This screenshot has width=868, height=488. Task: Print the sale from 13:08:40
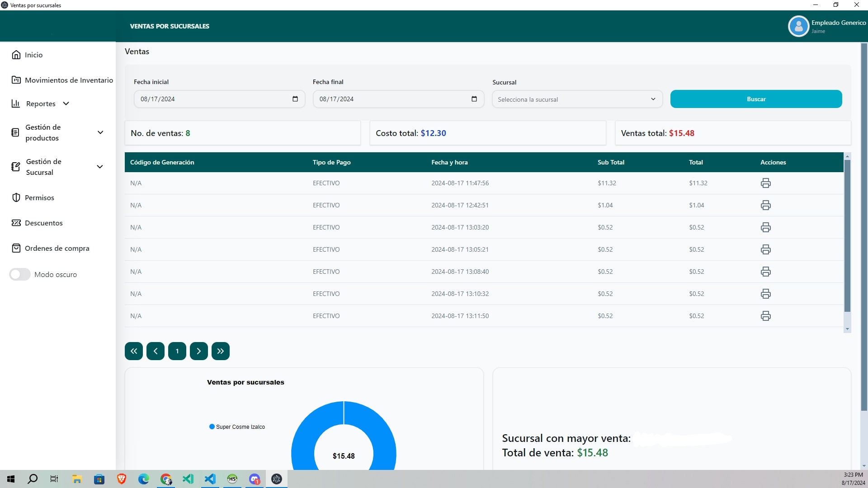tap(765, 272)
